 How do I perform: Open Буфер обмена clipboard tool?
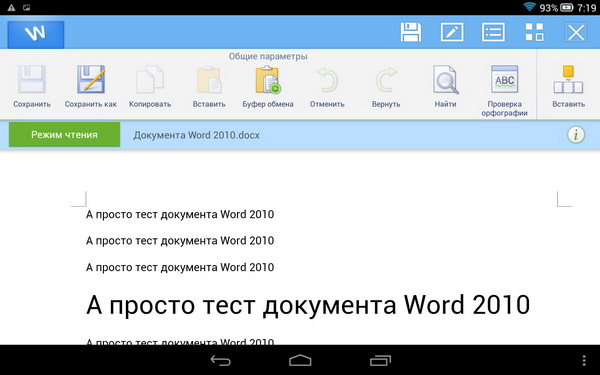click(x=268, y=86)
